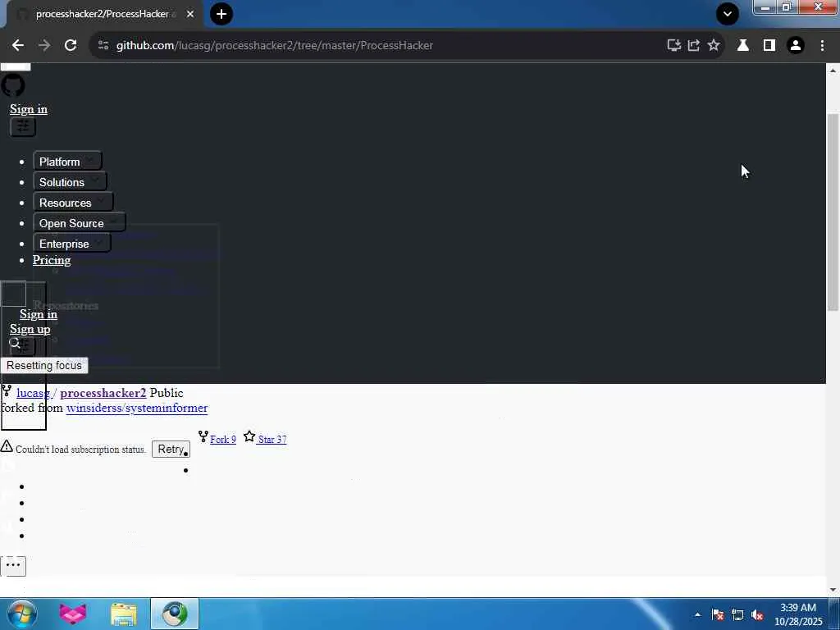Image resolution: width=840 pixels, height=630 pixels.
Task: Open the pink fox taskbar application
Action: (73, 614)
